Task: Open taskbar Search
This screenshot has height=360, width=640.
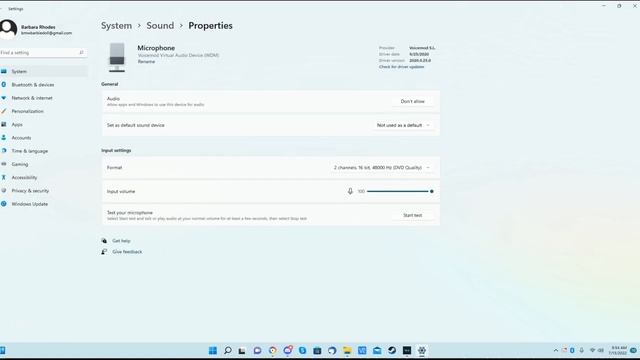Action: click(228, 350)
